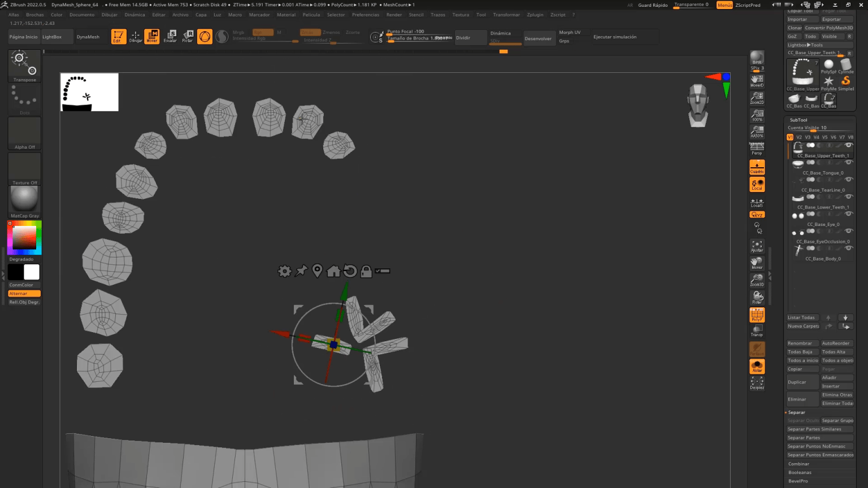Click the Despiez explode icon
Screen dimensions: 868x488
click(x=757, y=383)
